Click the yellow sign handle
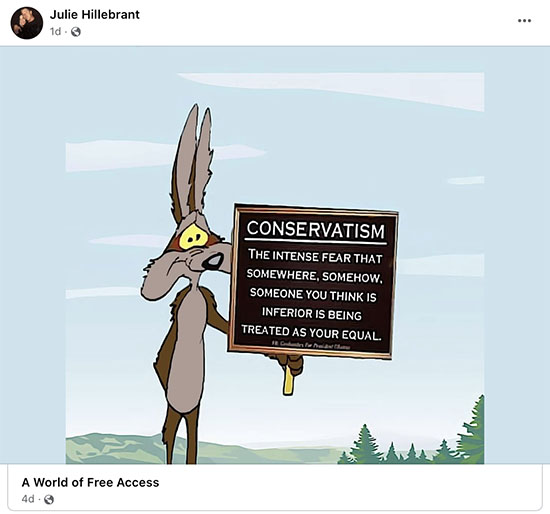550x514 pixels. [288, 380]
